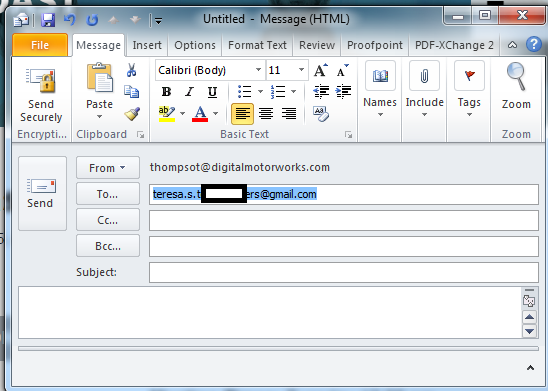Toggle Underline formatting

[212, 92]
